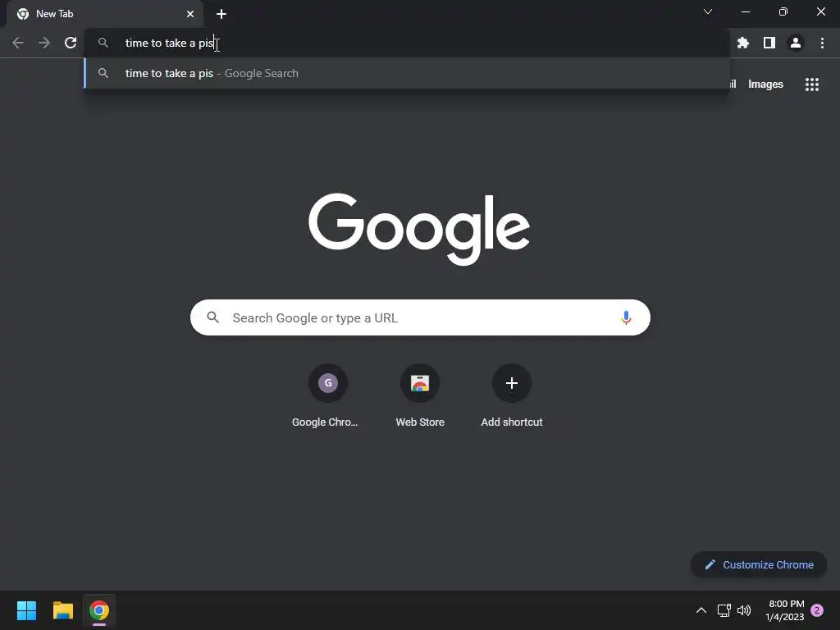This screenshot has width=840, height=630.
Task: Click the magnifier in Google search box
Action: tap(213, 317)
